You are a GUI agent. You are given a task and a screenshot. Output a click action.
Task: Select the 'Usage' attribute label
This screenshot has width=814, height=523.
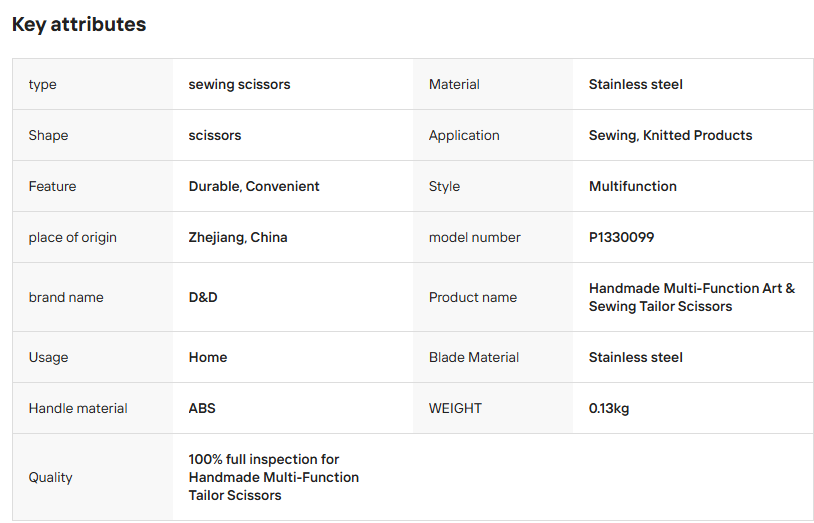point(48,357)
